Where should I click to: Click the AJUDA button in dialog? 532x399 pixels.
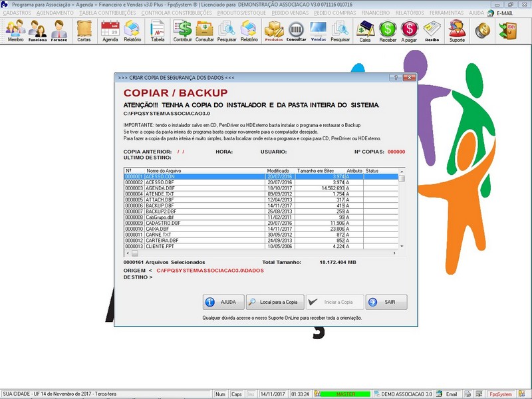223,302
